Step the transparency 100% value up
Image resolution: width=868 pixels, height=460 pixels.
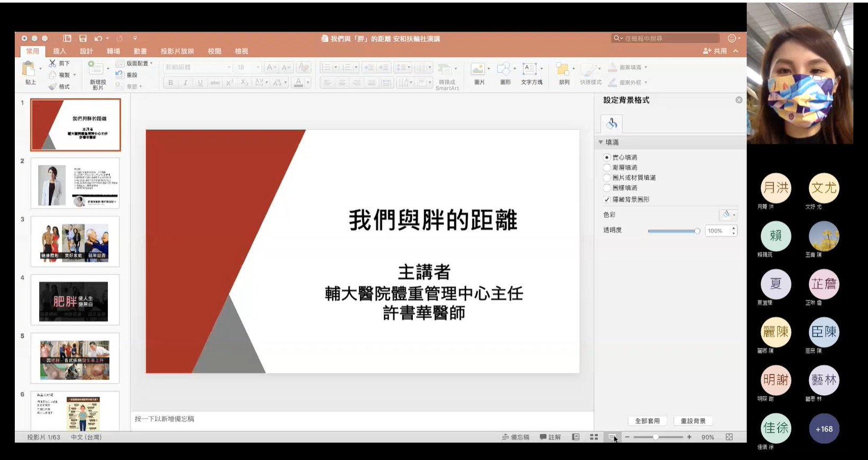pos(734,228)
